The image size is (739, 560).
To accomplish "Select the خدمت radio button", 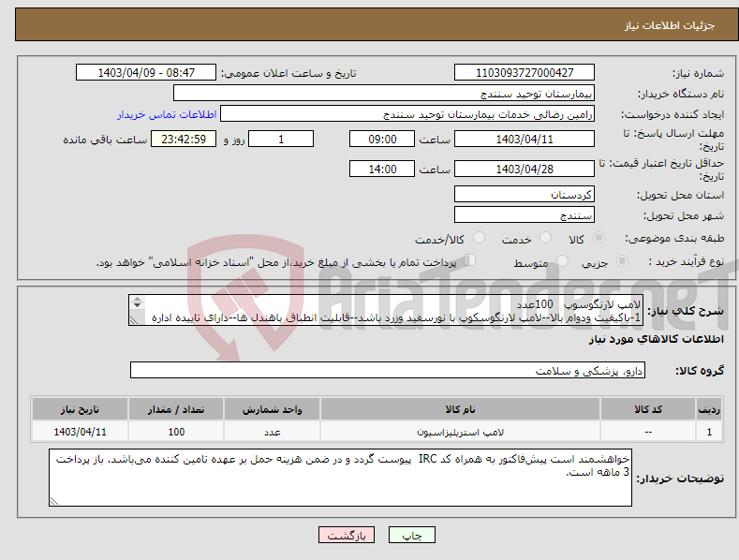I will click(545, 238).
